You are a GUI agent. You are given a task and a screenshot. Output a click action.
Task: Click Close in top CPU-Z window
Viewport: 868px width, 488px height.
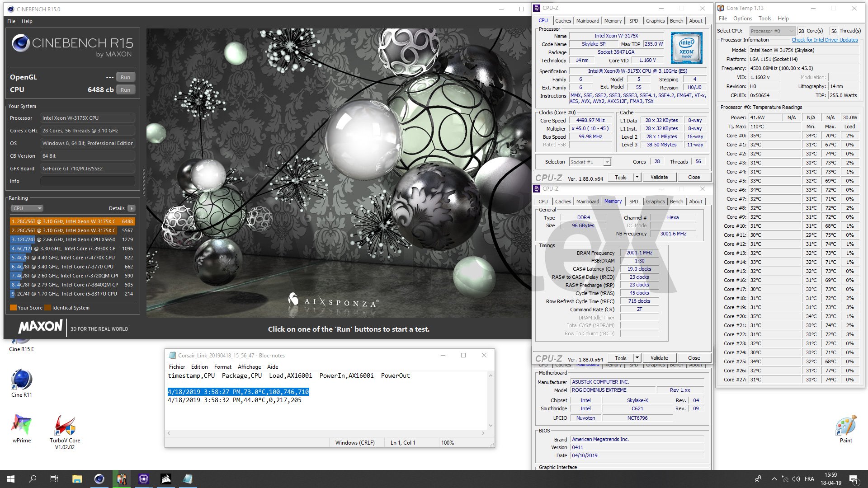point(694,177)
